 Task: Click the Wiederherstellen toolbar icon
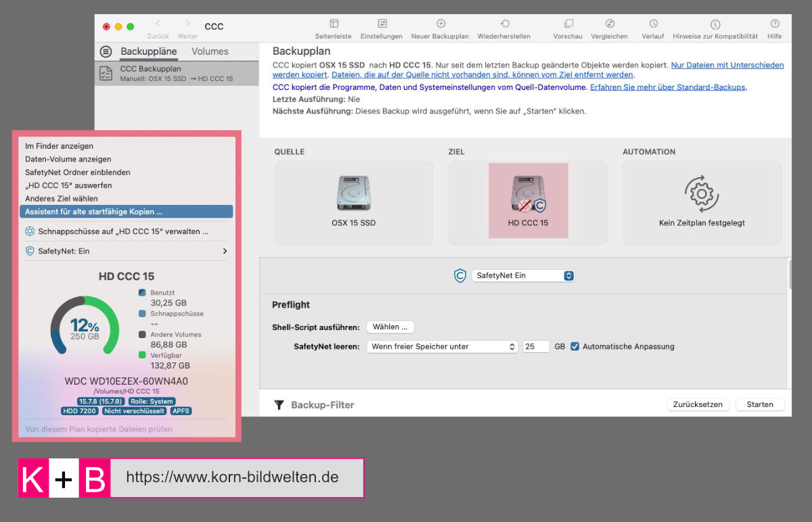click(x=505, y=24)
